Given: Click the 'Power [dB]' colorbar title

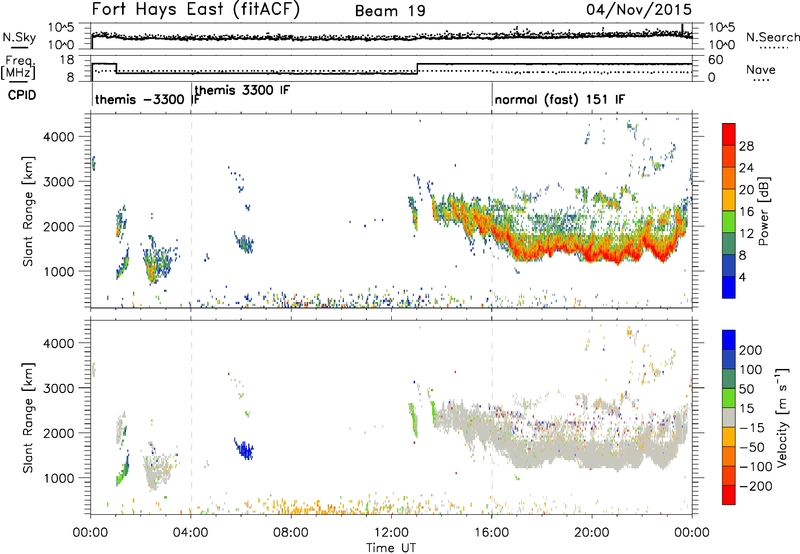Looking at the screenshot, I should 763,211.
